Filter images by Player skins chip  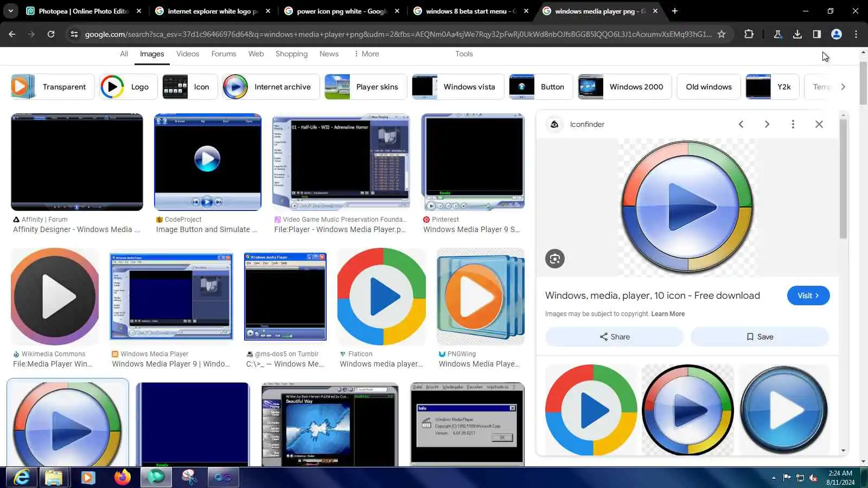point(366,87)
